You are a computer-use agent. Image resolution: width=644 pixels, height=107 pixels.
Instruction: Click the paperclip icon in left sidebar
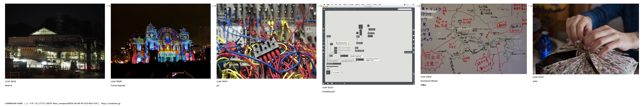pos(324,49)
